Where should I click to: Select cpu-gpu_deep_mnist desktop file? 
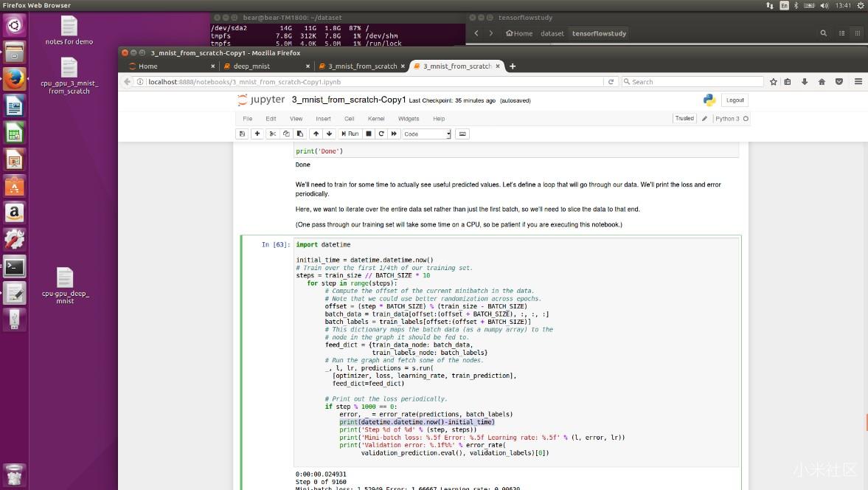click(x=66, y=286)
